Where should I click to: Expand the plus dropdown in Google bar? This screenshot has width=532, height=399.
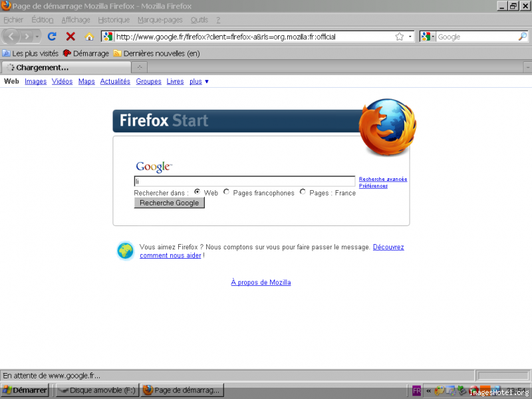click(199, 82)
